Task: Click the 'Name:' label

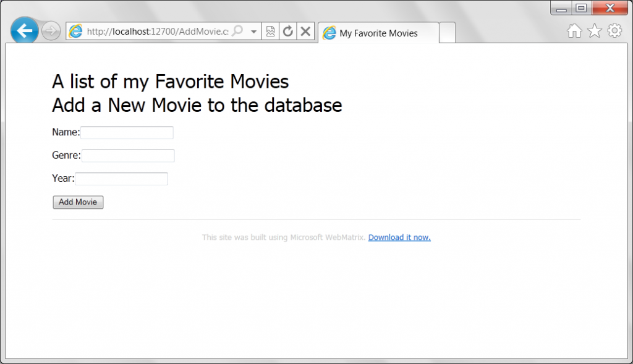Action: point(66,132)
